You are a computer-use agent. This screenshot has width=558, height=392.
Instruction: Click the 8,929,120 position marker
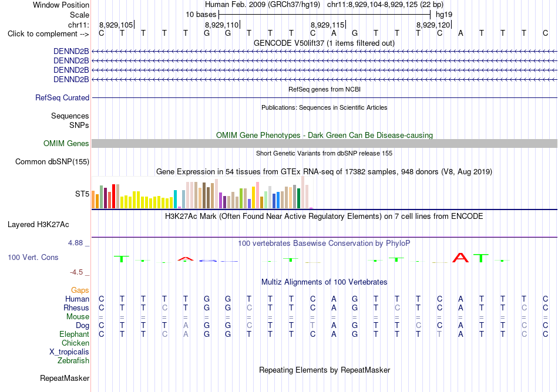433,25
